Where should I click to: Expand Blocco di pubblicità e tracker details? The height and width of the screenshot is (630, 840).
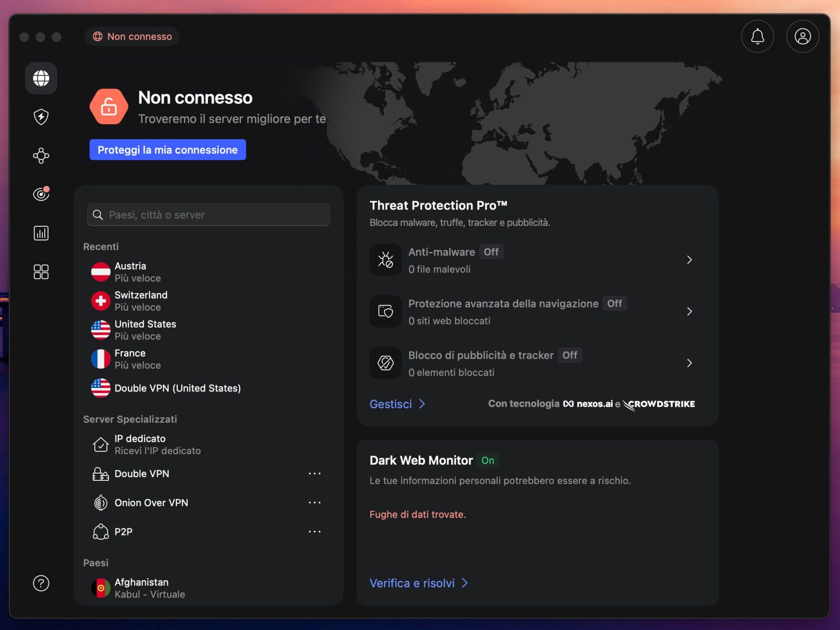click(x=689, y=363)
